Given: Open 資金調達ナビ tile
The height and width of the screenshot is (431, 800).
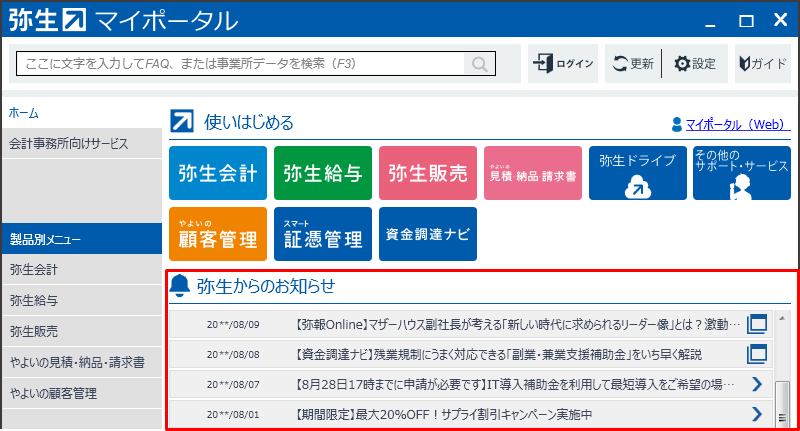Looking at the screenshot, I should (x=428, y=234).
